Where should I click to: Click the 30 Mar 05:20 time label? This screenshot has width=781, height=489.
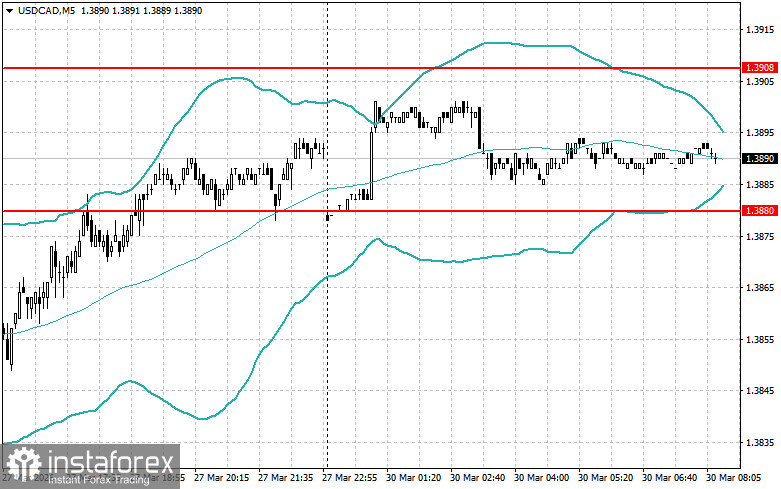click(605, 478)
